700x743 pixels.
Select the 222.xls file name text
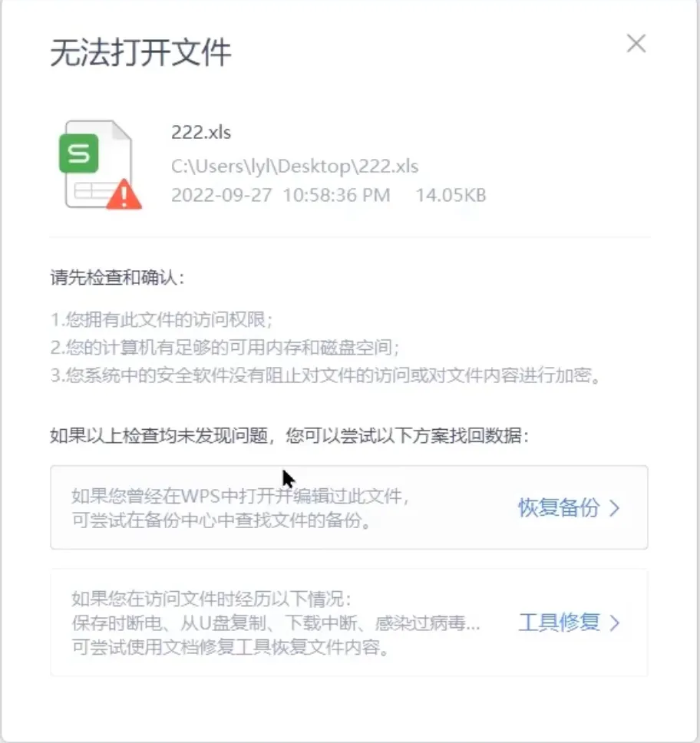tap(201, 132)
